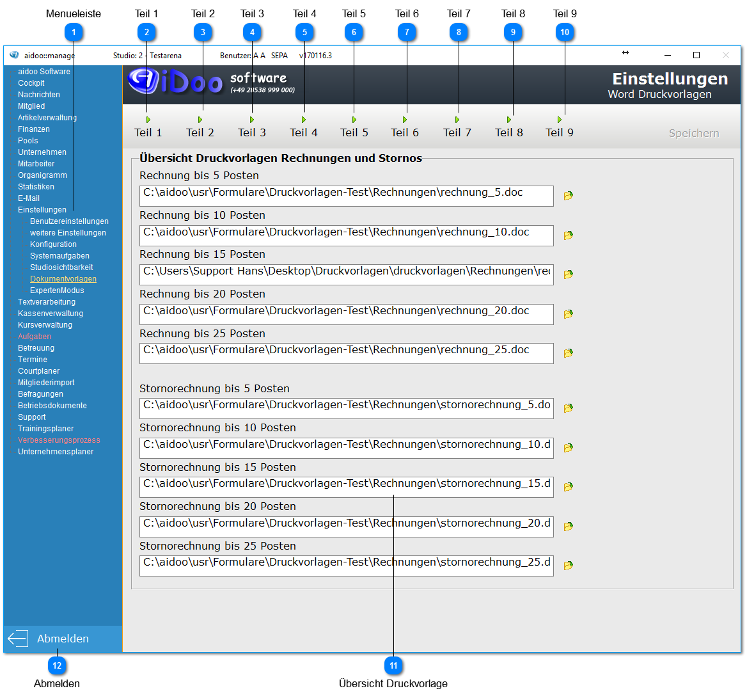This screenshot has width=747, height=700.
Task: Open Finanzen in sidebar
Action: (33, 129)
